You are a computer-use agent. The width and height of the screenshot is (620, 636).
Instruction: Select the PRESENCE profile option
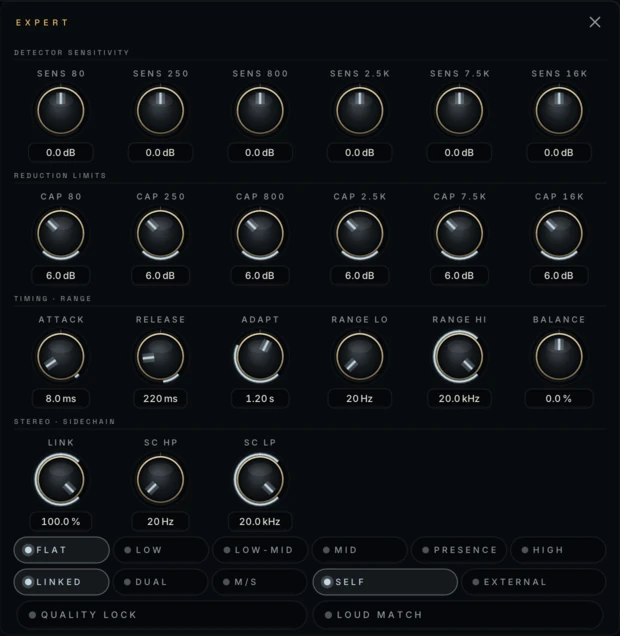click(x=459, y=550)
